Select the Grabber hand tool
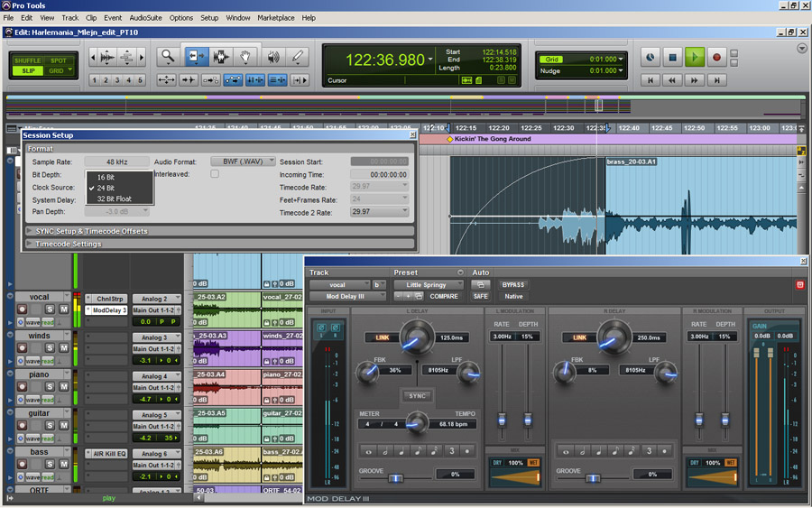The image size is (812, 508). coord(246,57)
